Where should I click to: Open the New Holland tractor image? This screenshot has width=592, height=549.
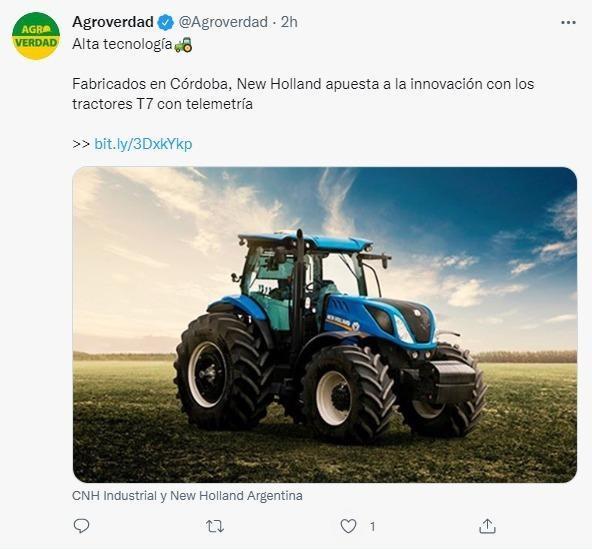pos(325,325)
